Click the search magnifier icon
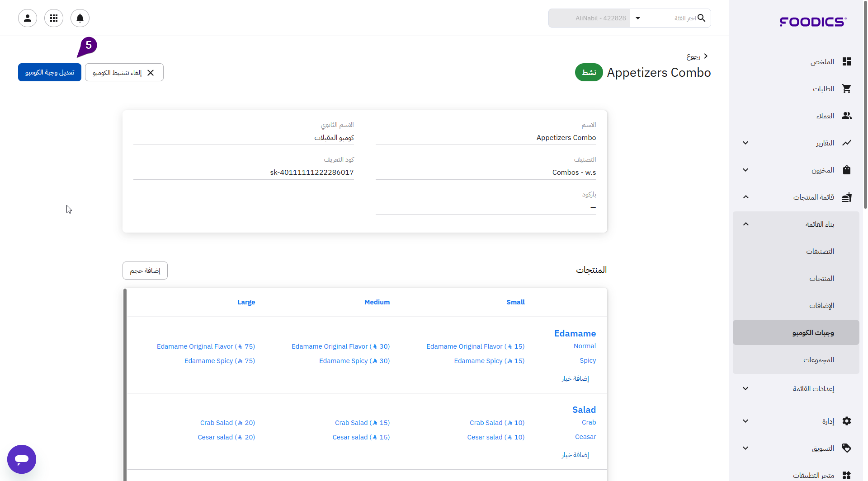This screenshot has width=868, height=481. pos(701,18)
